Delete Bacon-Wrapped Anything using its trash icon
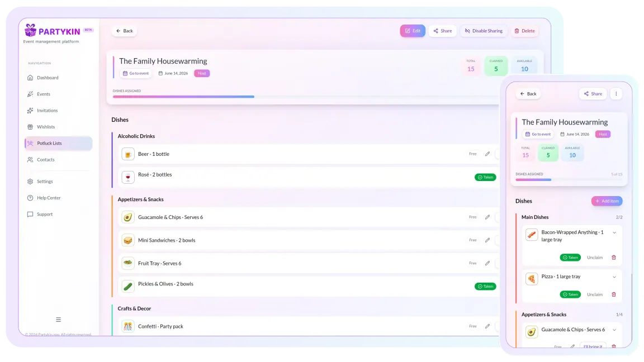Image resolution: width=644 pixels, height=362 pixels. [x=614, y=258]
